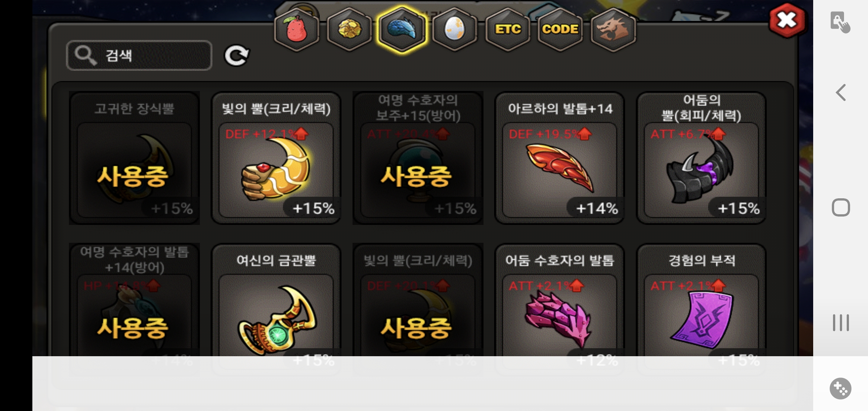Select the purple 경험의 부적 talisman item
This screenshot has width=868, height=411.
click(701, 301)
